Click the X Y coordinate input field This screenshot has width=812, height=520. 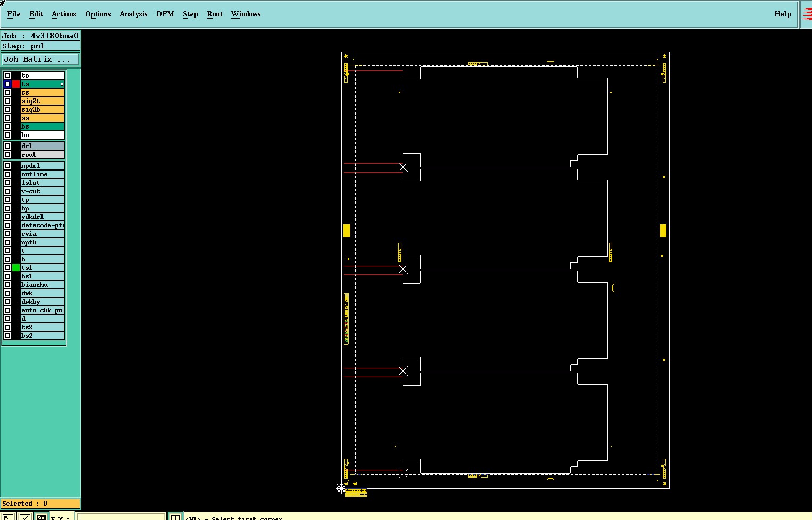(121, 516)
